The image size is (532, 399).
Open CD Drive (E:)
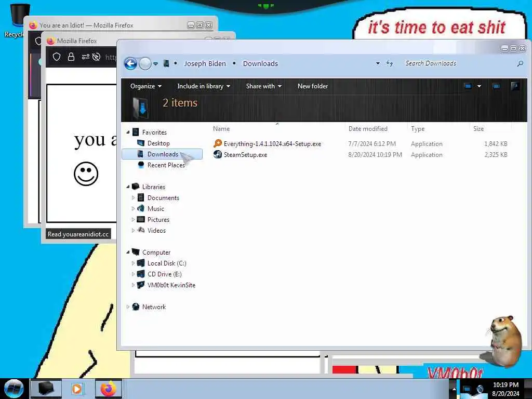[165, 274]
